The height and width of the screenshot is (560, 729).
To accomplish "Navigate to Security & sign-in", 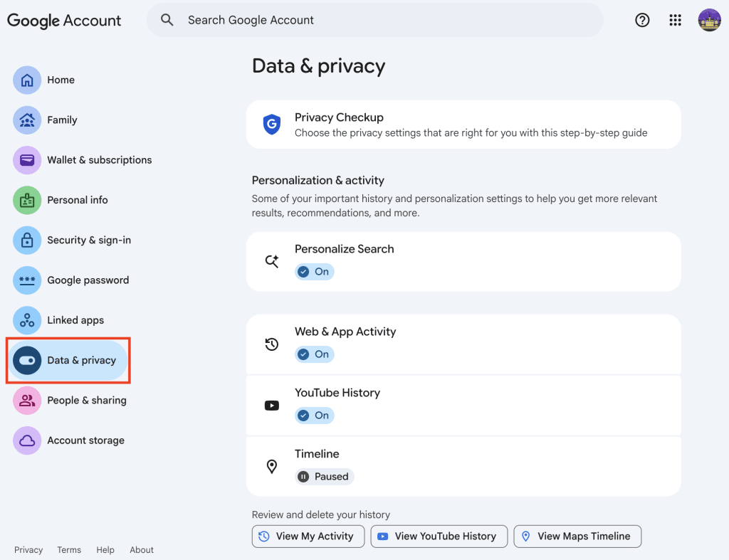I will click(89, 241).
